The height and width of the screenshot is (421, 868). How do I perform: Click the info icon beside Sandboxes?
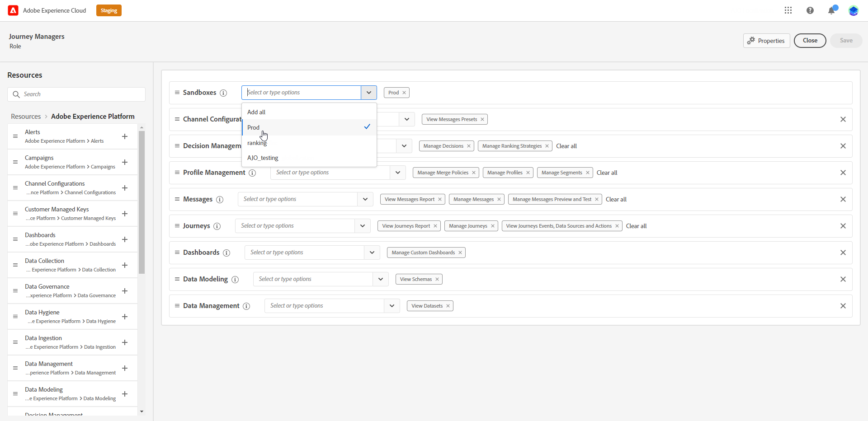pyautogui.click(x=223, y=93)
